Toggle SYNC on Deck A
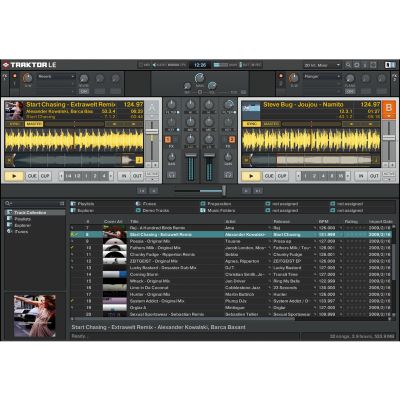Viewport: 400px width, 400px height. point(15,124)
